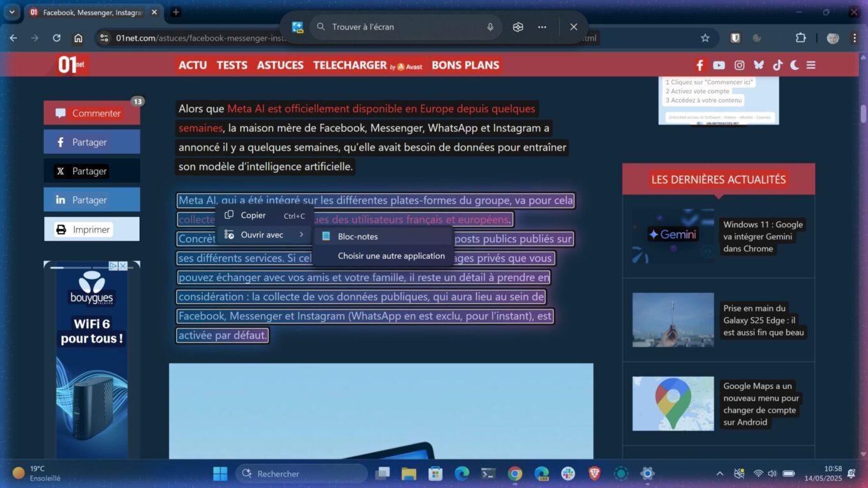Reload the page with the refresh icon

click(x=56, y=38)
